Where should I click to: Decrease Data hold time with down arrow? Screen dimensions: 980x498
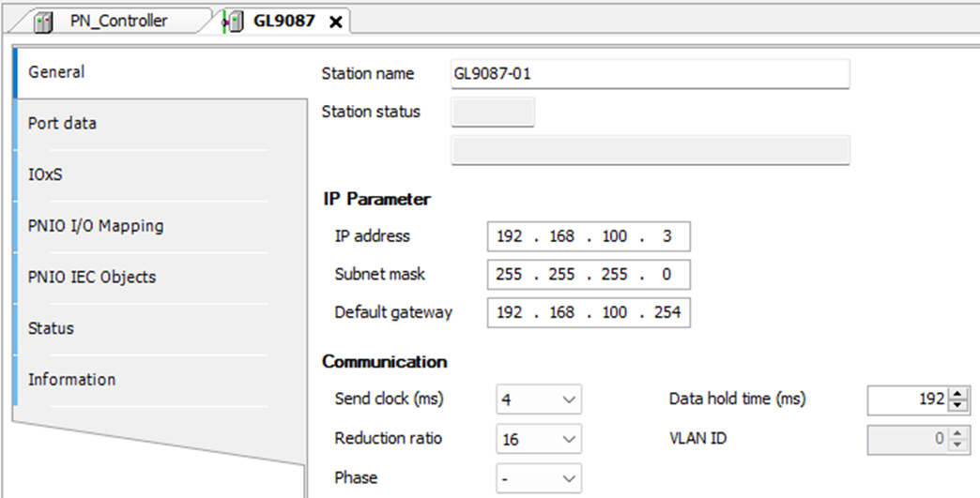click(x=957, y=405)
